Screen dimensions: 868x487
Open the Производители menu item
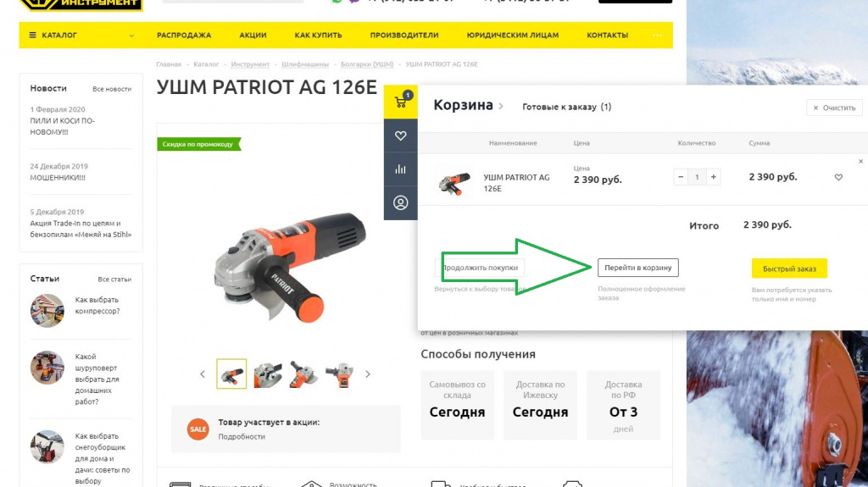[404, 35]
